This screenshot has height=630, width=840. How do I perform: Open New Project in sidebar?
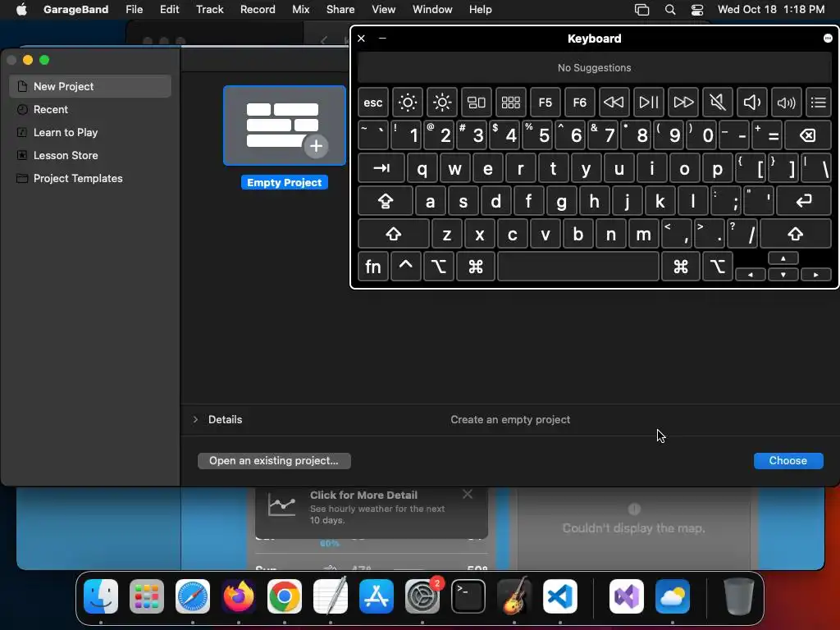pos(90,86)
